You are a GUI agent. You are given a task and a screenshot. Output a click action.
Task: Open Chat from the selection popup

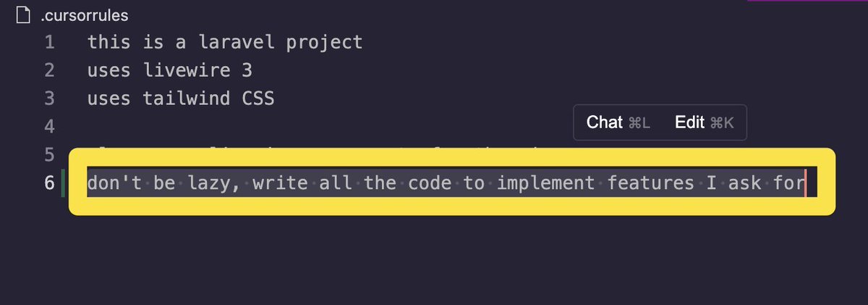coord(618,122)
